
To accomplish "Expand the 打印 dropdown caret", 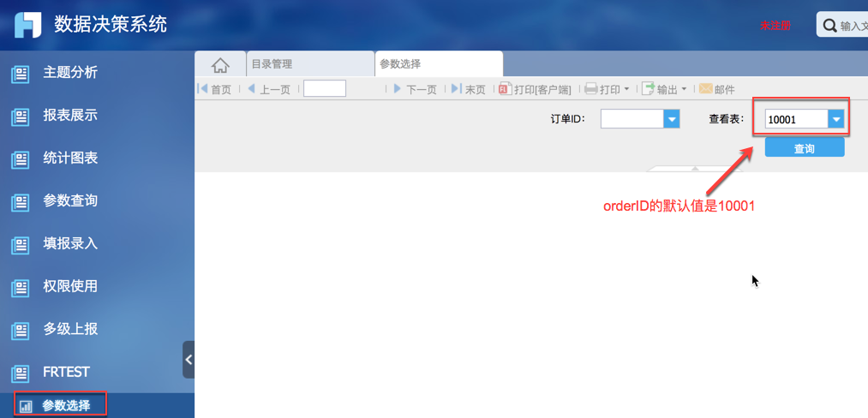I will [626, 89].
